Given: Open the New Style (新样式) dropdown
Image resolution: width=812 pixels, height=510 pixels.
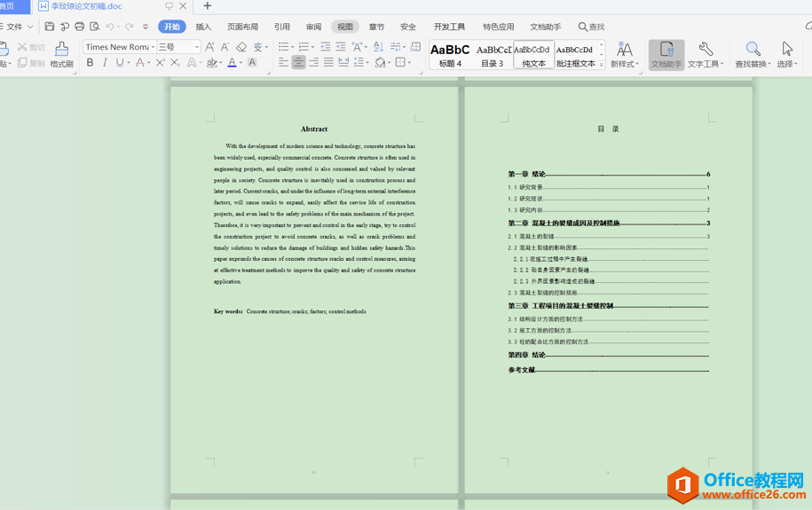Looking at the screenshot, I should coord(624,55).
